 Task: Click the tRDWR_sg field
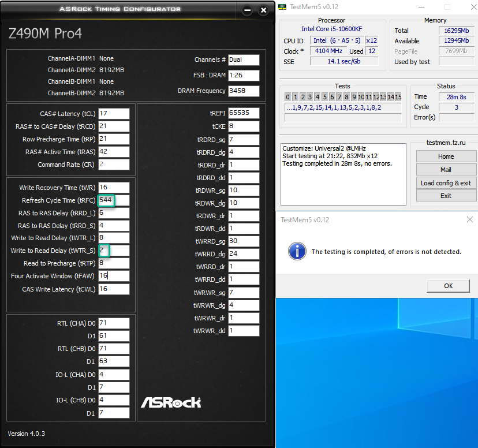[244, 191]
